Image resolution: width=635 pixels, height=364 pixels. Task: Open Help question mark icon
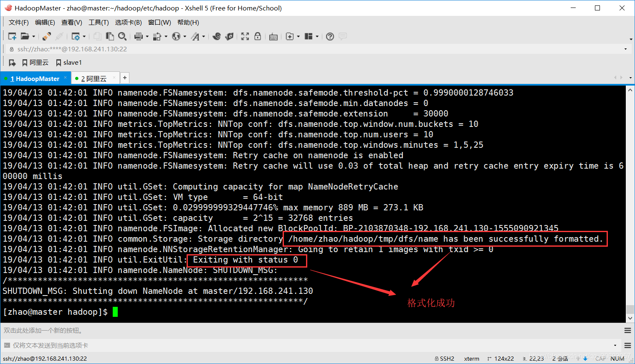click(330, 36)
